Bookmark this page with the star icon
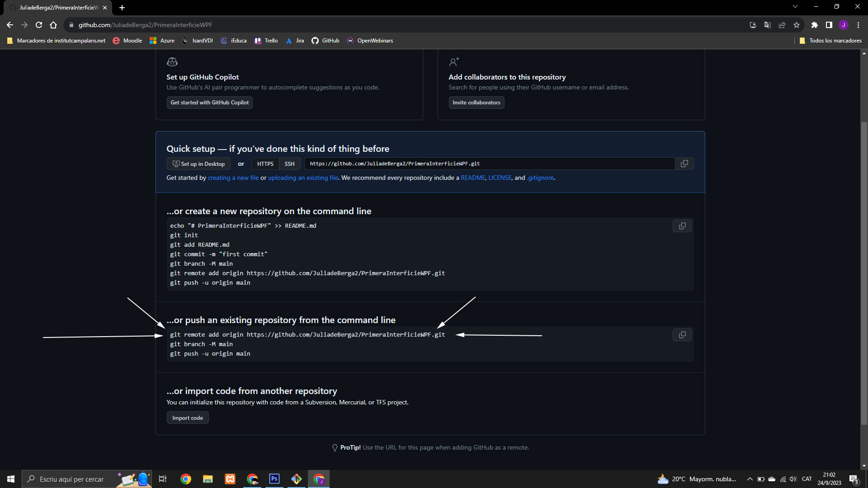 click(x=797, y=25)
